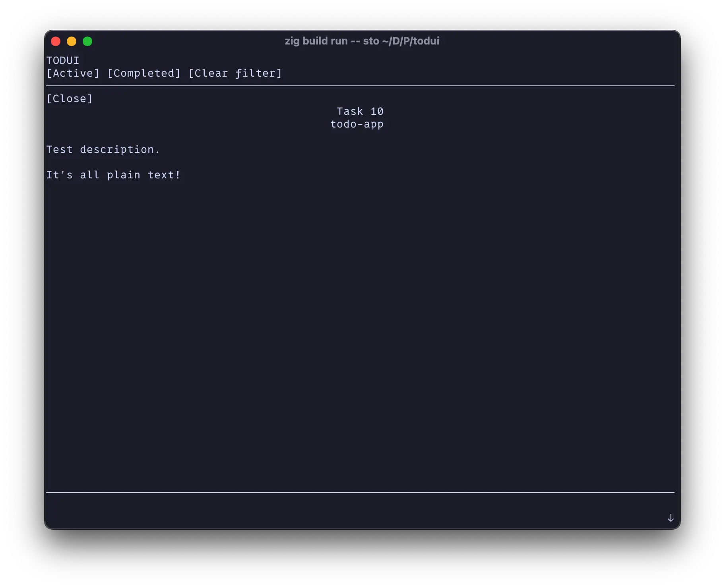Click the down arrow scroll indicator
Screen dimensions: 725x588
click(x=671, y=518)
